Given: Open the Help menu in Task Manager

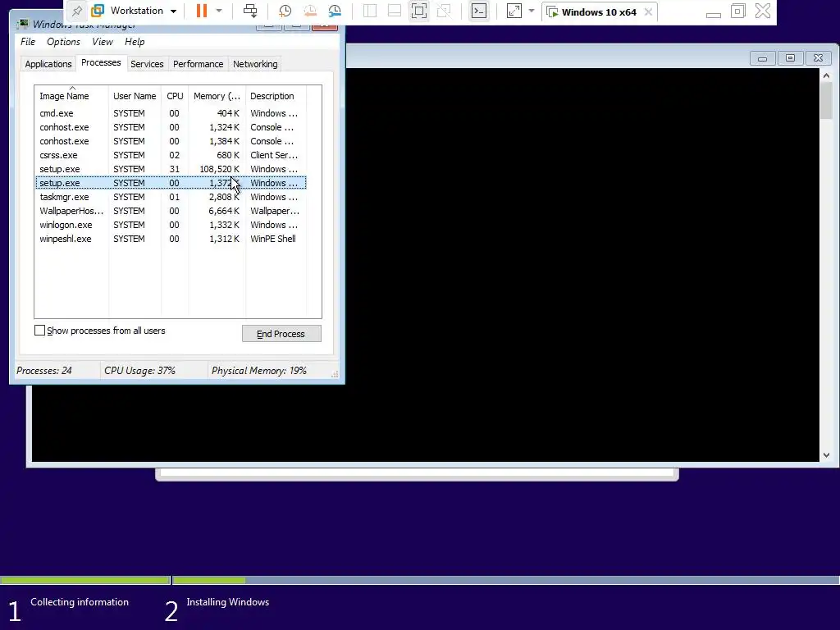Looking at the screenshot, I should pos(135,42).
